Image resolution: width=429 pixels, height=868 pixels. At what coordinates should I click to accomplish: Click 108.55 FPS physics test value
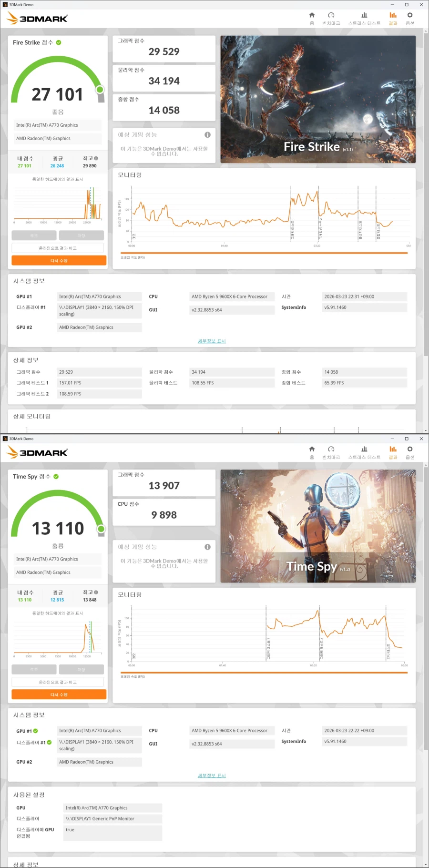click(x=232, y=383)
